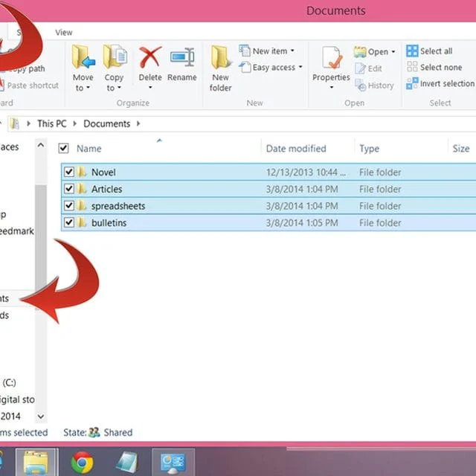The image size is (476, 476).
Task: Click navigation pane scrollbar down arrow
Action: 41,416
